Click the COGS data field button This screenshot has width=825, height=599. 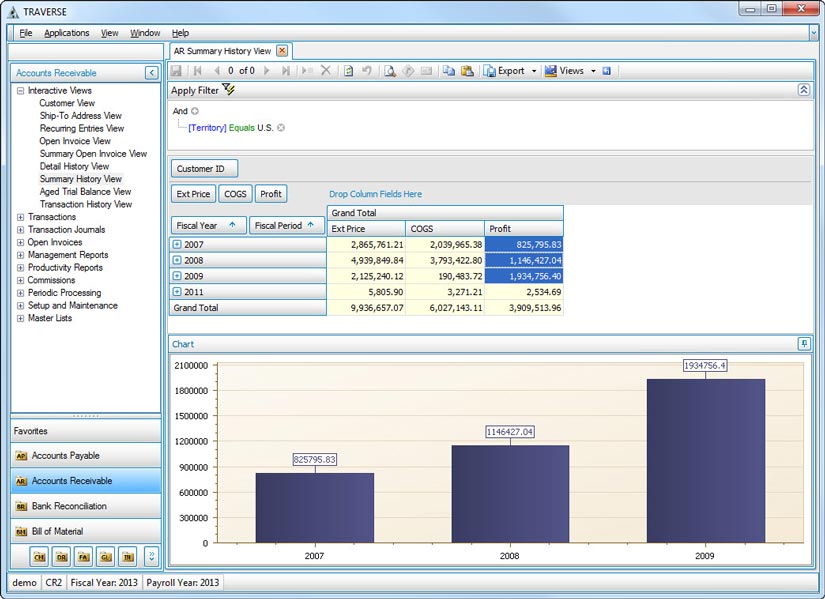pyautogui.click(x=235, y=194)
